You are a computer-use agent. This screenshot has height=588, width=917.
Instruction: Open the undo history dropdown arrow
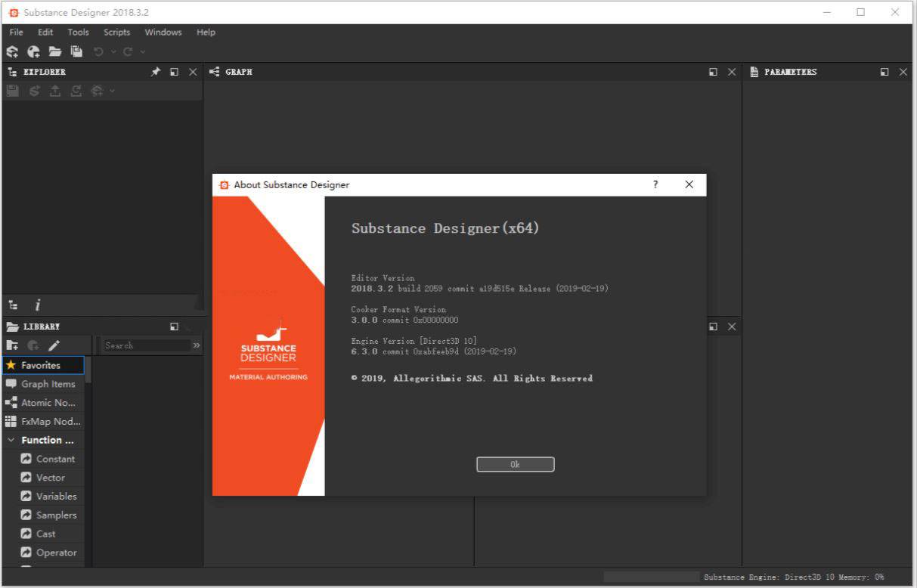click(113, 51)
